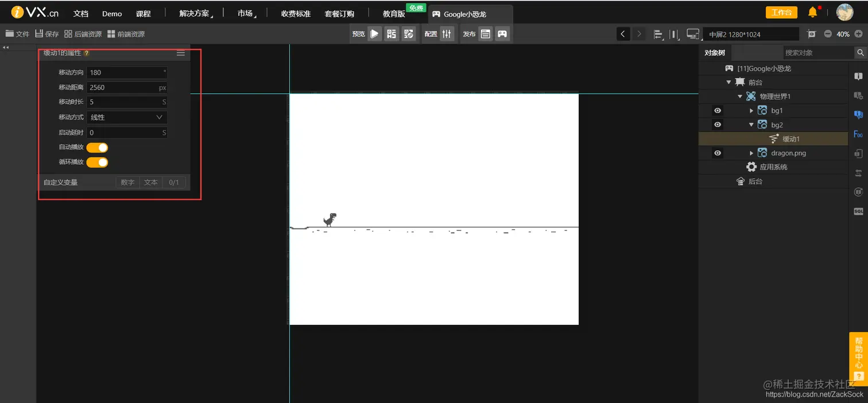Open the 文件 menu
The width and height of the screenshot is (868, 403).
17,34
